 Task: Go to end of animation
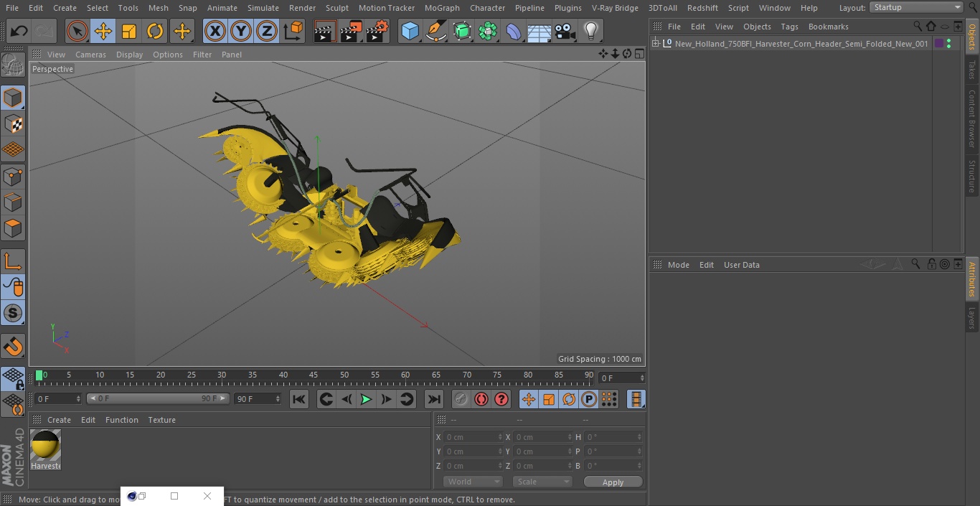pos(434,399)
